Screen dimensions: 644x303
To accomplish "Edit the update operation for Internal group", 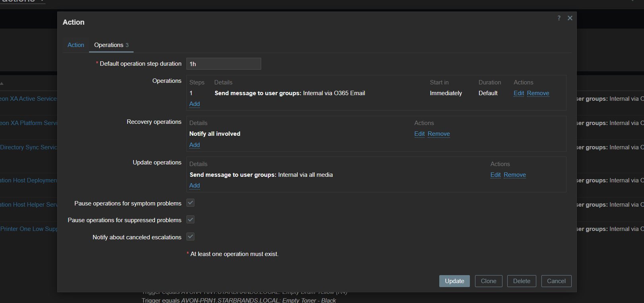I will tap(495, 175).
